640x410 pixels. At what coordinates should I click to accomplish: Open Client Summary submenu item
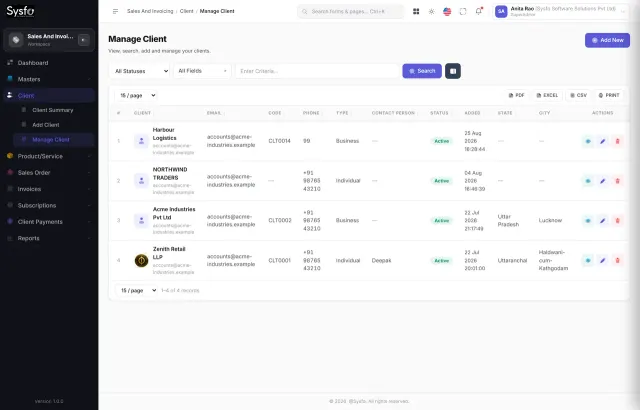pyautogui.click(x=53, y=110)
